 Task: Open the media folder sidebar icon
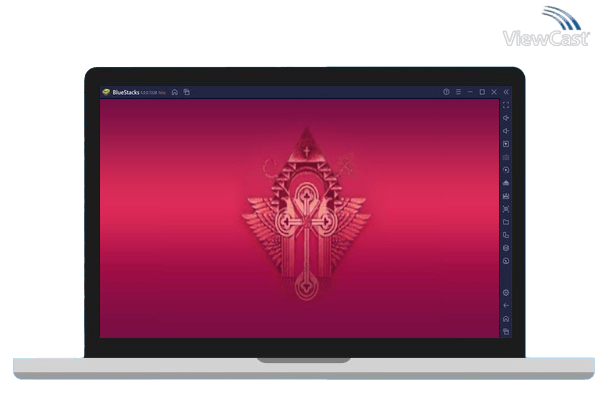tap(506, 222)
